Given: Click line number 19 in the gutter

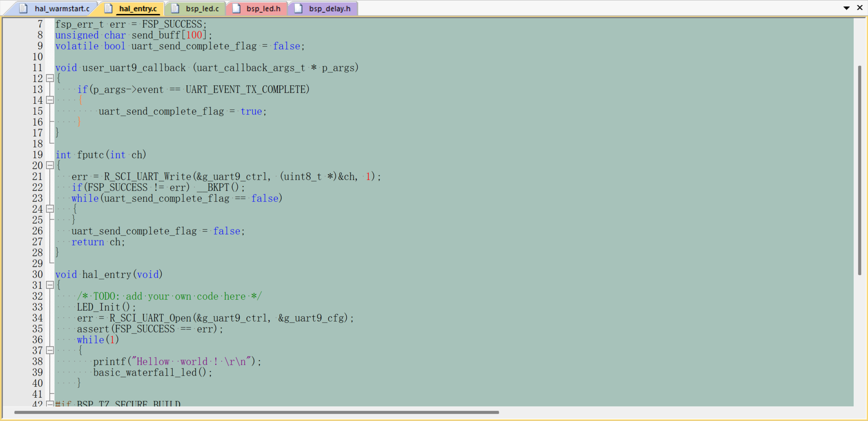Looking at the screenshot, I should (x=37, y=155).
